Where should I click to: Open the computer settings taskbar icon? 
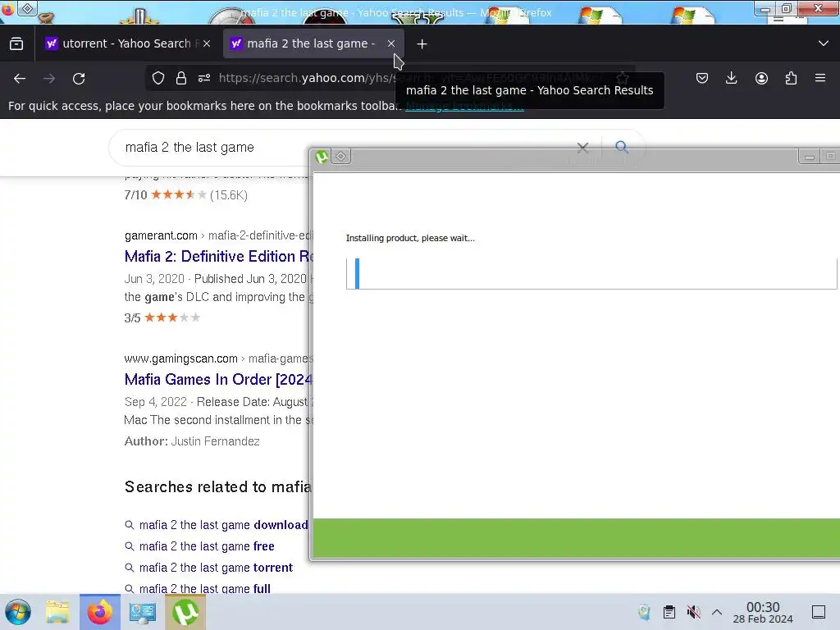tap(143, 612)
